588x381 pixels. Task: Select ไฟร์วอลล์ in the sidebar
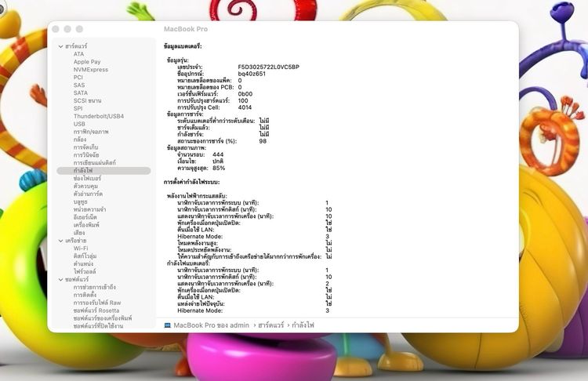pyautogui.click(x=85, y=271)
